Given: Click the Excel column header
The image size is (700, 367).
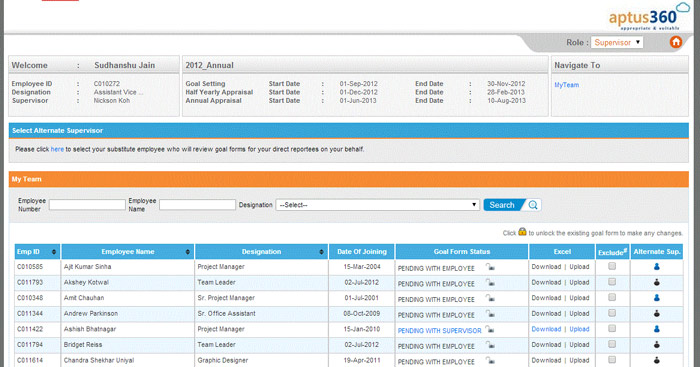Looking at the screenshot, I should 562,252.
